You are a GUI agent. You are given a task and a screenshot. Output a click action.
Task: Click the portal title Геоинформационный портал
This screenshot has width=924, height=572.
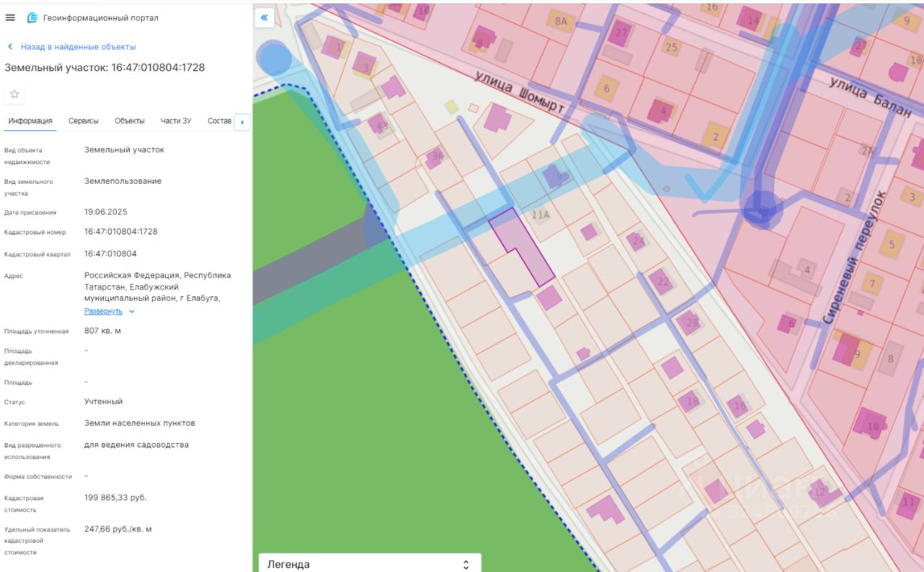[101, 17]
